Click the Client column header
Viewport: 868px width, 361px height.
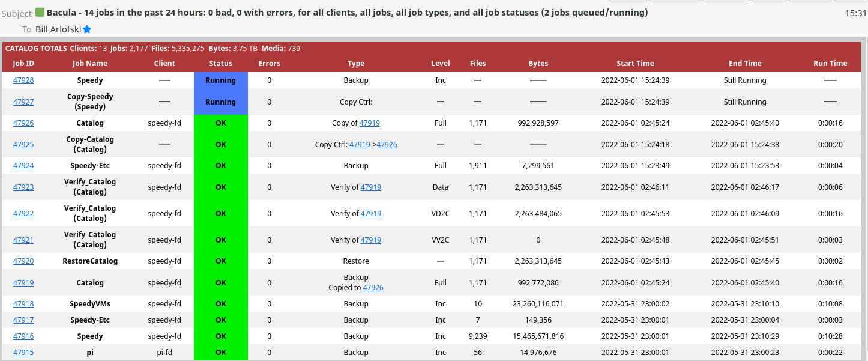164,64
